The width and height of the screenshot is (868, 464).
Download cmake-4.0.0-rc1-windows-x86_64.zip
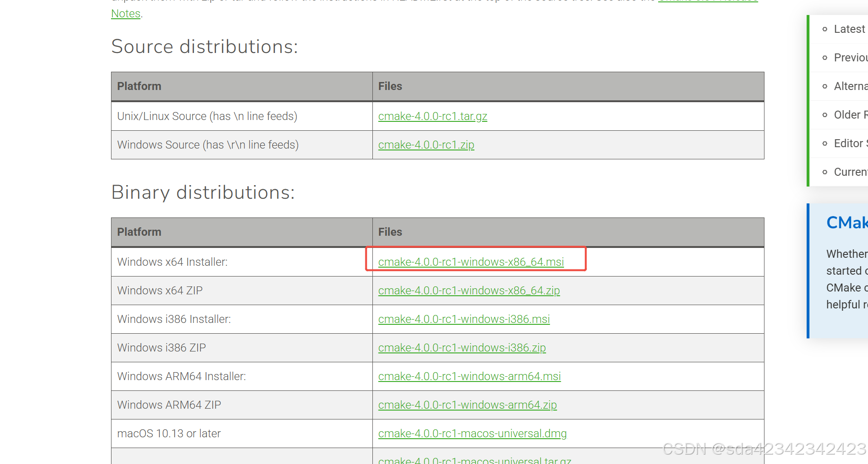[469, 290]
